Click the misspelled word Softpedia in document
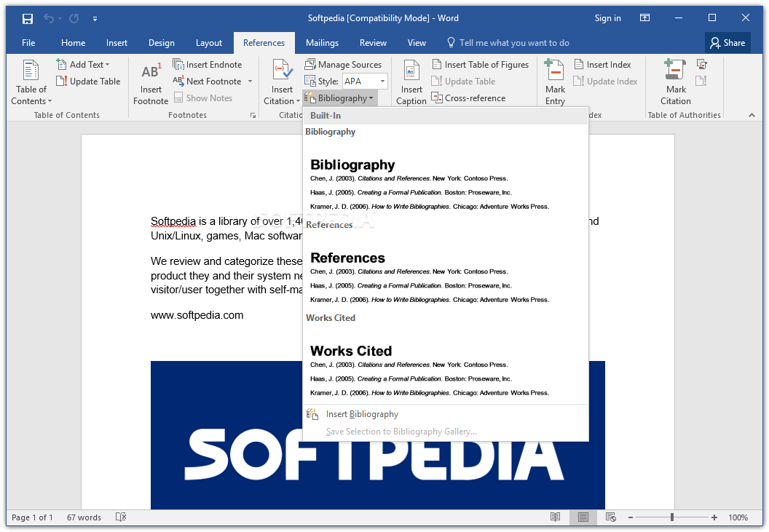The image size is (769, 532). tap(173, 222)
